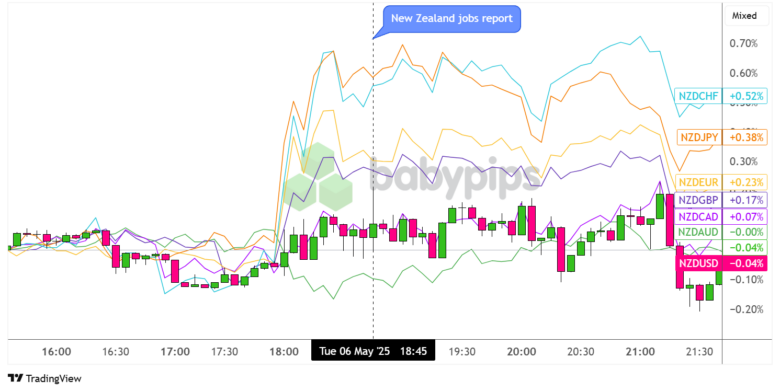Click the +0.52% NZDCHF value tag
The image size is (780, 392).
[745, 96]
